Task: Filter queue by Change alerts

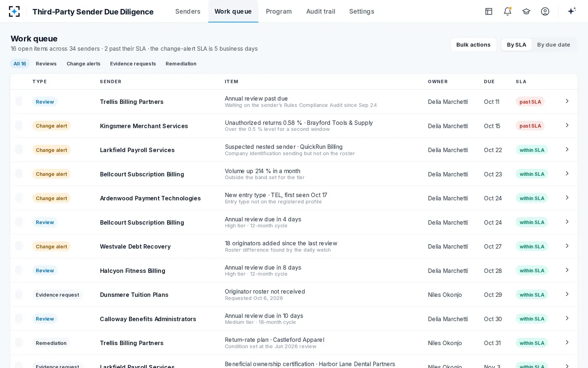Action: (83, 64)
